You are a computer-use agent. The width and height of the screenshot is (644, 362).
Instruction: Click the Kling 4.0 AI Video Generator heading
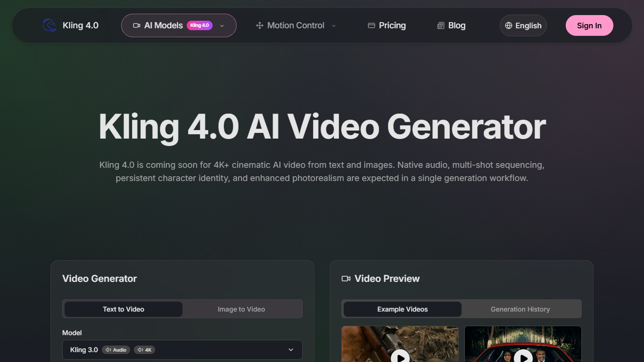322,126
